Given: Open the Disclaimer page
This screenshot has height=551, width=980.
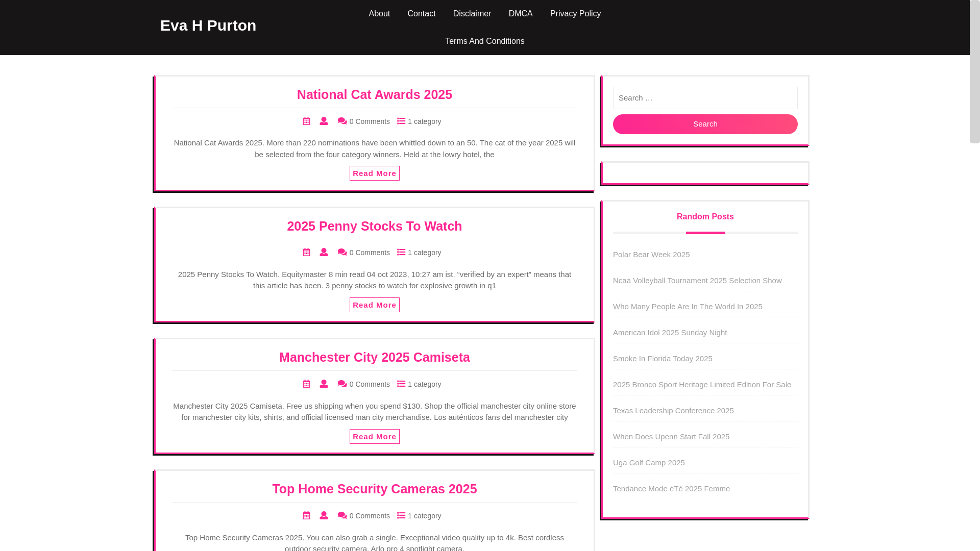Looking at the screenshot, I should (472, 14).
